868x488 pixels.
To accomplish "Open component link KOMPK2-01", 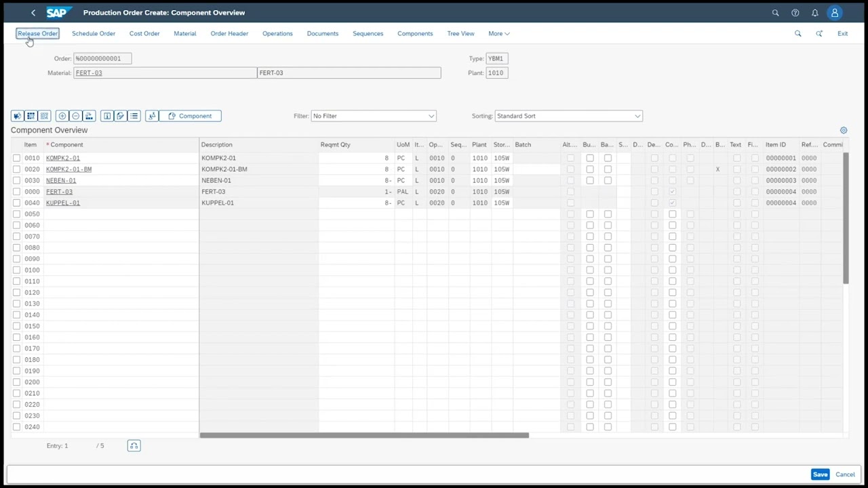I will pyautogui.click(x=62, y=158).
